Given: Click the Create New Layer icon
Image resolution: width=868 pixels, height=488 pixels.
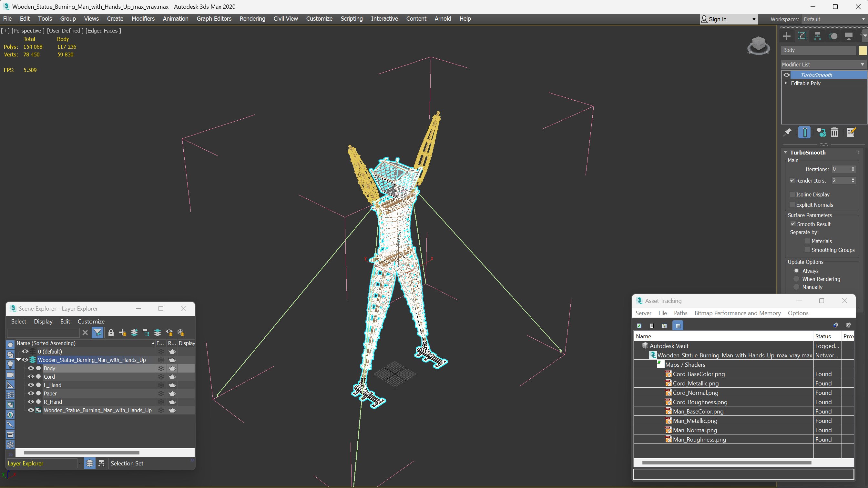Looking at the screenshot, I should pyautogui.click(x=123, y=333).
